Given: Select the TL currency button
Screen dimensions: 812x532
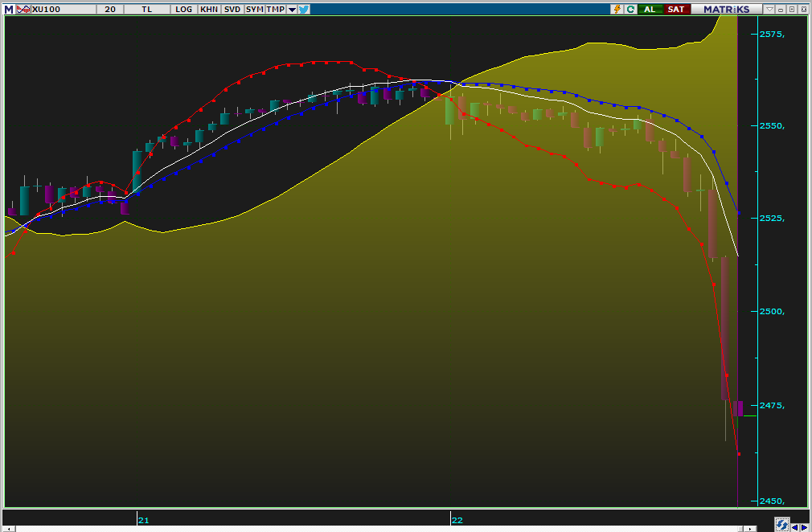Looking at the screenshot, I should click(147, 10).
